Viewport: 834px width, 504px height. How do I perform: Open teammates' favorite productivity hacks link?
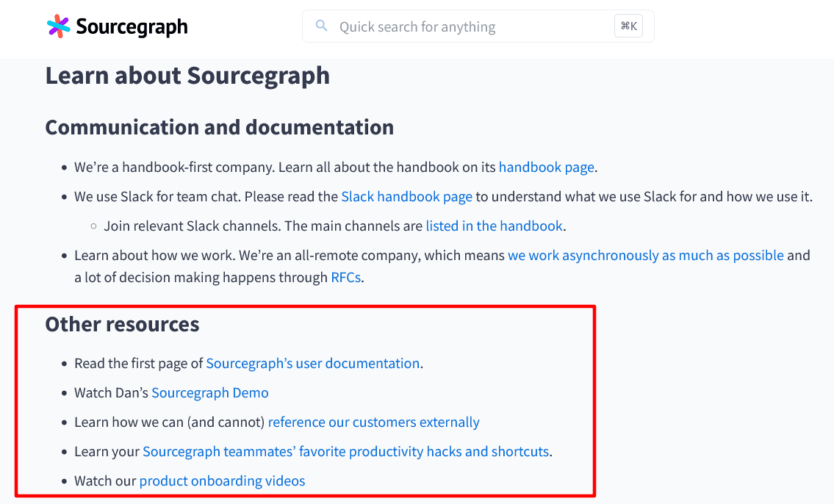(345, 452)
